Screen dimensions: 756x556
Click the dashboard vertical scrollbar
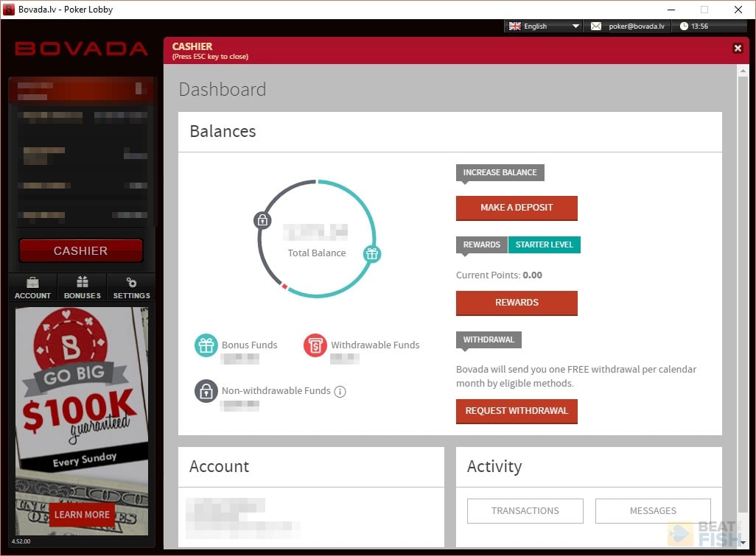click(x=743, y=295)
